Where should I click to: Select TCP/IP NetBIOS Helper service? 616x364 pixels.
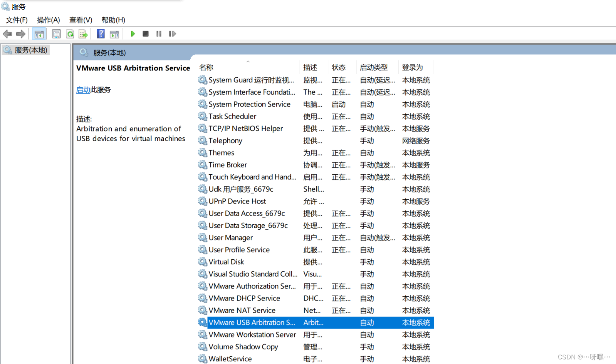316,129
